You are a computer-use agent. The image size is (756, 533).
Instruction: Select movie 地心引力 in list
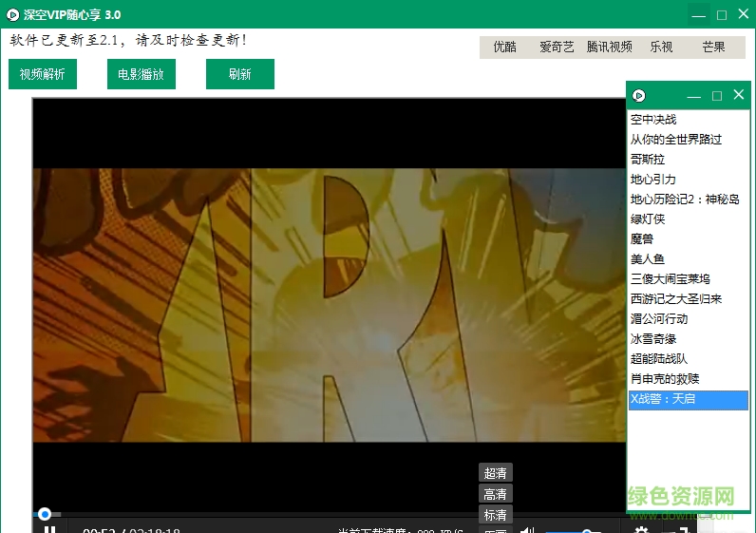point(689,179)
